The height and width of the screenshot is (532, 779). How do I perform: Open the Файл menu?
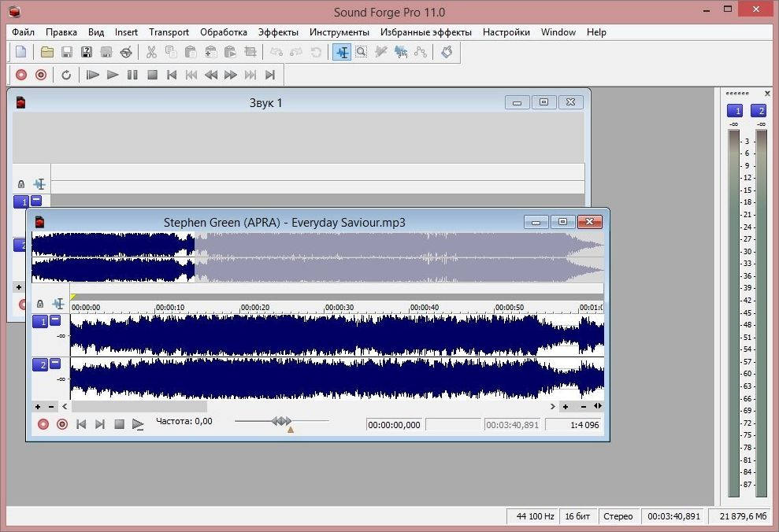(23, 32)
